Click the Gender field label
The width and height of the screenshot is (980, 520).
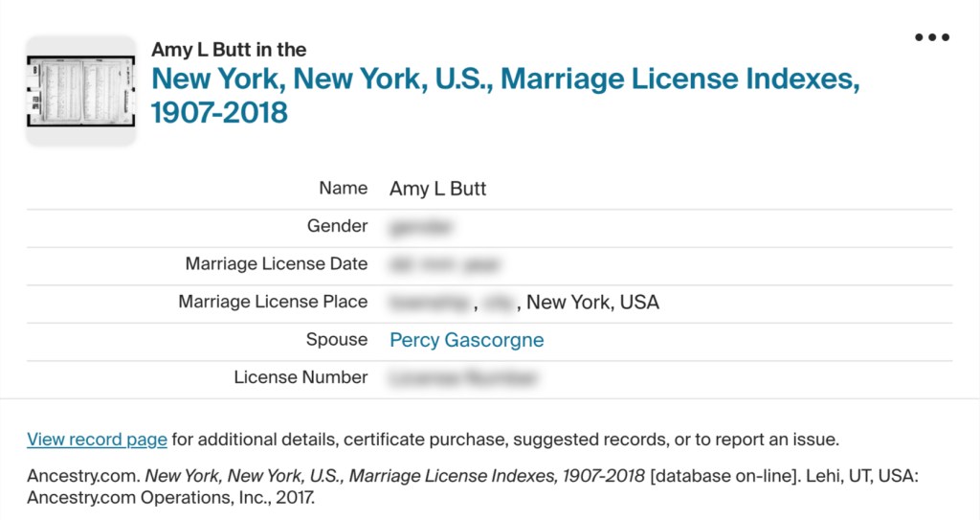pyautogui.click(x=337, y=226)
